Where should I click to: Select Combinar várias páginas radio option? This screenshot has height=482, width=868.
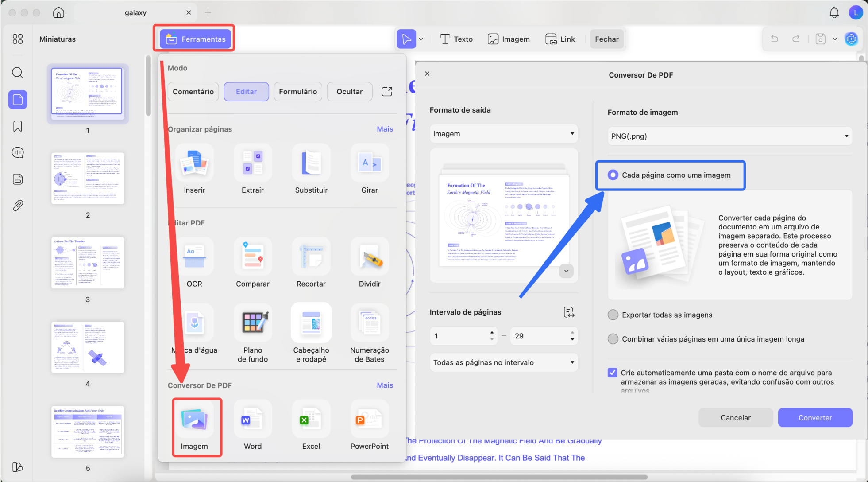click(x=613, y=339)
